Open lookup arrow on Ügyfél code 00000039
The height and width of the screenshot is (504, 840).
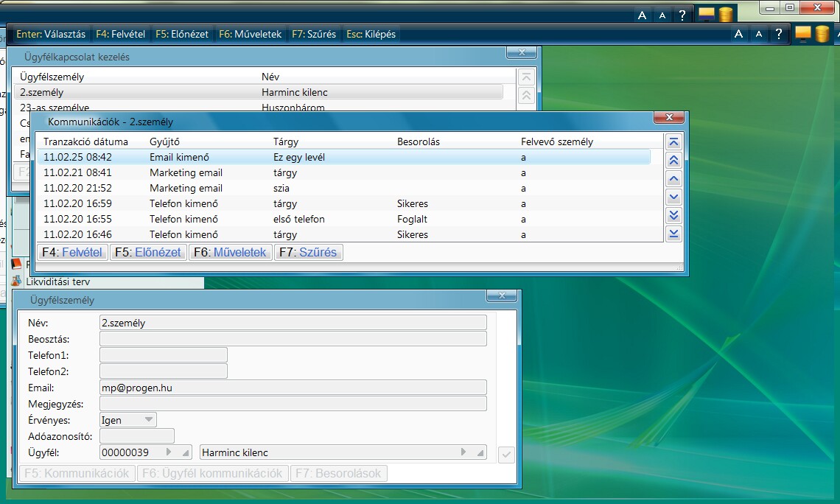tap(169, 452)
